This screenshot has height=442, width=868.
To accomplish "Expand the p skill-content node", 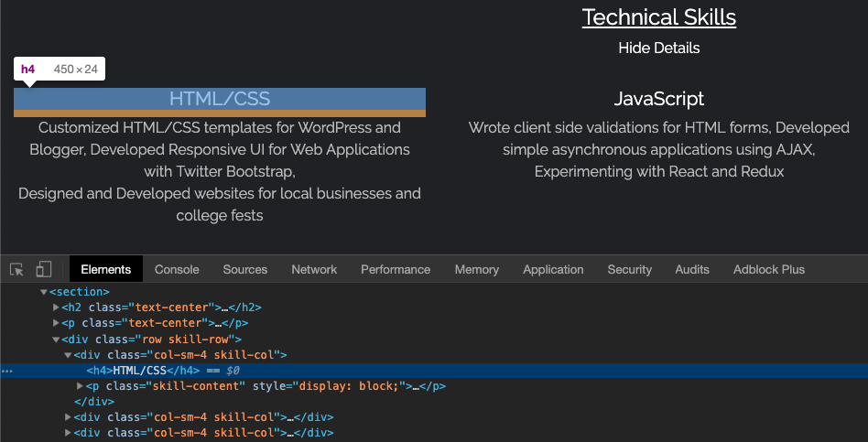I will (x=80, y=385).
